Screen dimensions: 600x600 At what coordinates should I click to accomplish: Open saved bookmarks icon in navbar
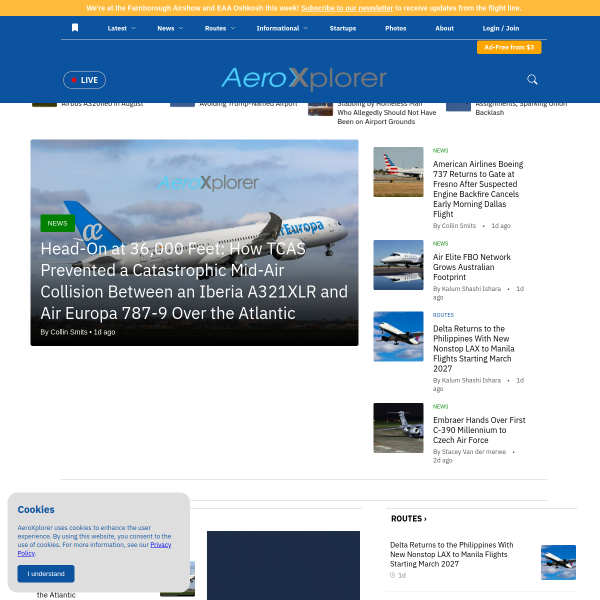pos(75,28)
